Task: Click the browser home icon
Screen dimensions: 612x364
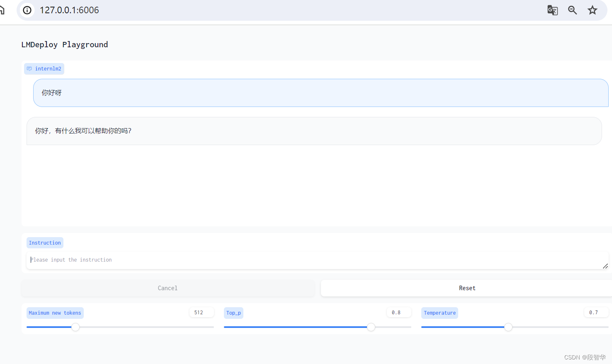Action: pyautogui.click(x=2, y=10)
